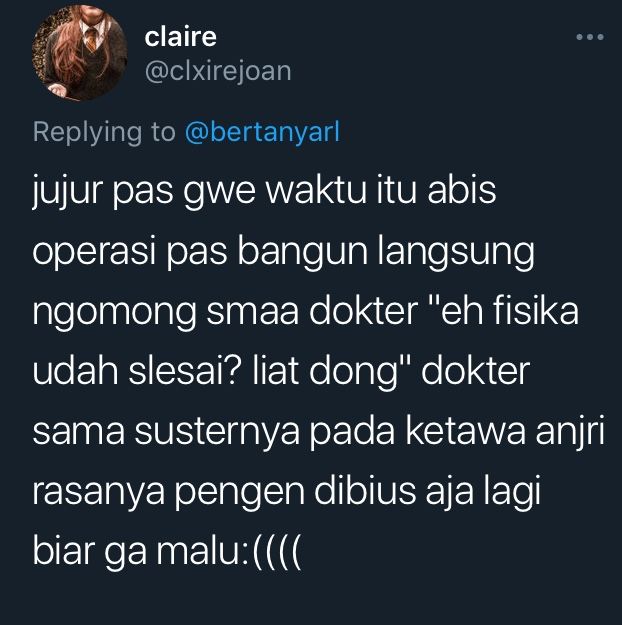Click the display name claire
This screenshot has height=625, width=622.
point(181,37)
